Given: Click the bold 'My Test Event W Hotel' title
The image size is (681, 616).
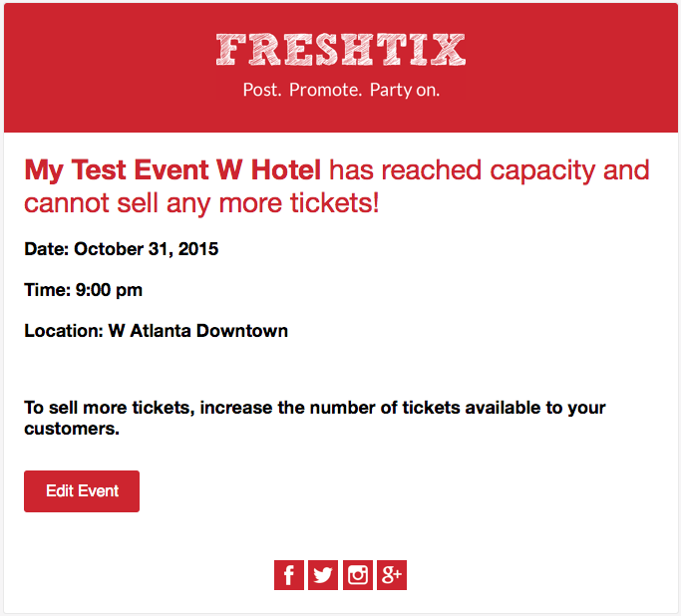Looking at the screenshot, I should click(172, 169).
